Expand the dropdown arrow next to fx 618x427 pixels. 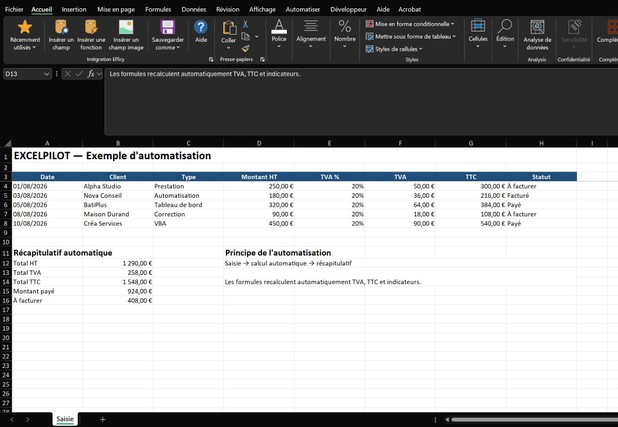(99, 74)
